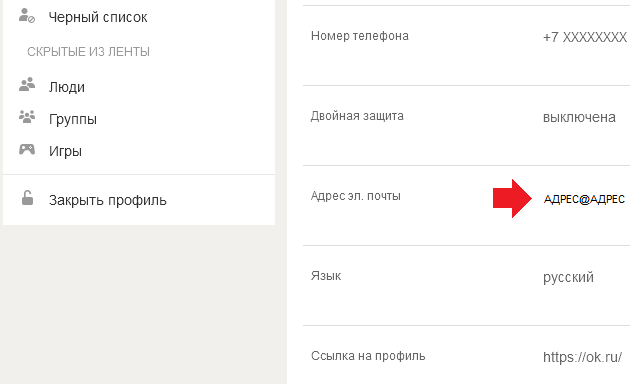This screenshot has height=384, width=630.
Task: Click the Номер телефона label
Action: pyautogui.click(x=360, y=36)
